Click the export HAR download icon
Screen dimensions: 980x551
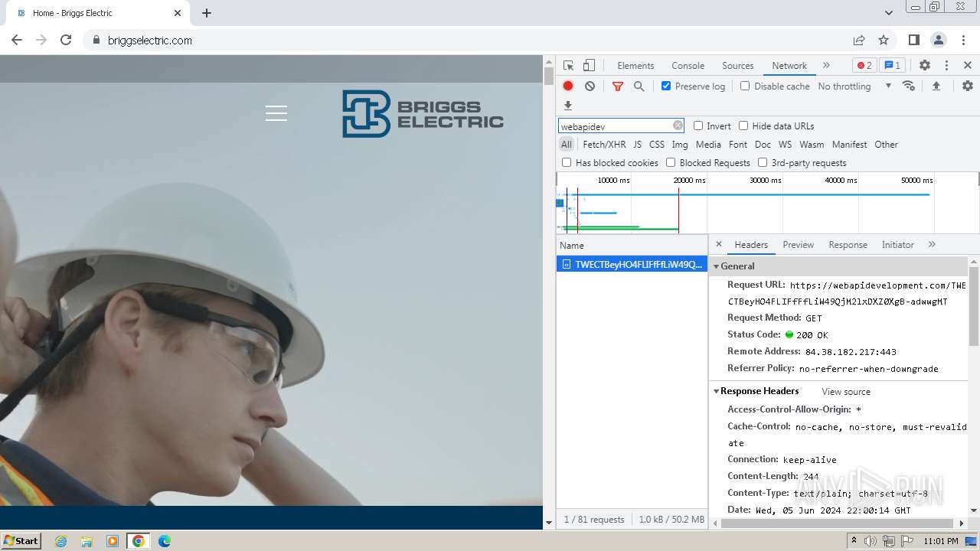(568, 106)
